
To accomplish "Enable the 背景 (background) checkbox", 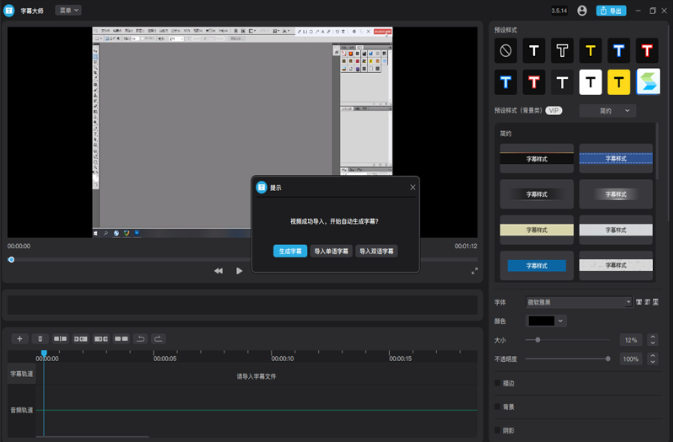I will click(498, 407).
